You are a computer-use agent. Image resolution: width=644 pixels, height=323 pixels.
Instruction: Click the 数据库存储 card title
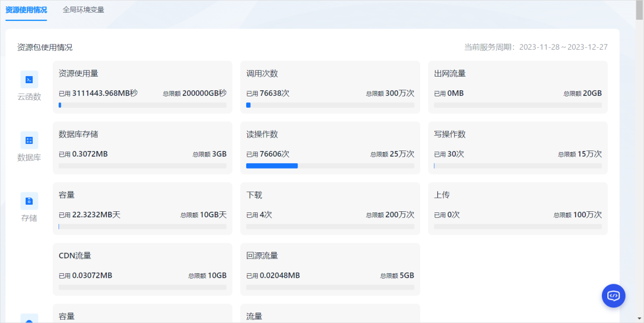click(x=78, y=134)
